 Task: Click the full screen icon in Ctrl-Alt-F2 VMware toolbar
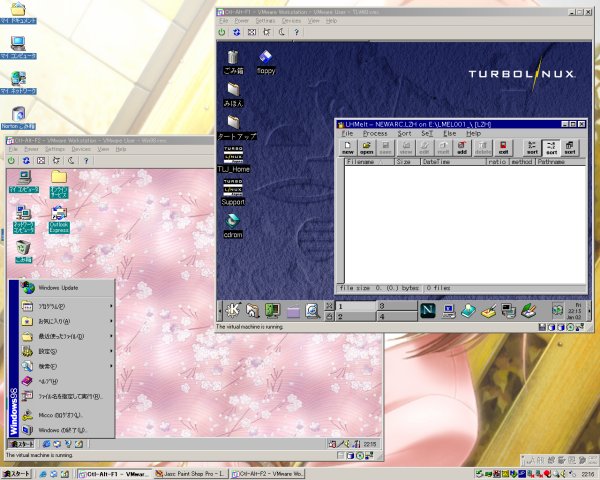[x=41, y=161]
